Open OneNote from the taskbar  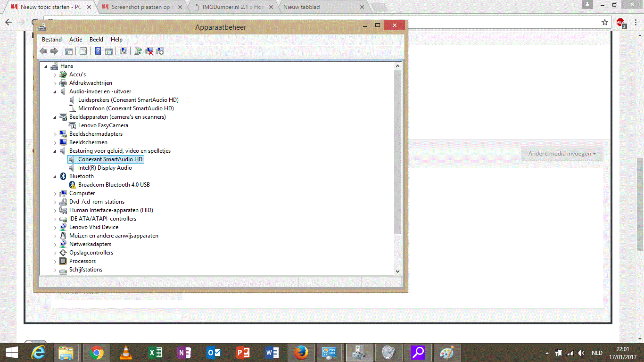coord(184,353)
